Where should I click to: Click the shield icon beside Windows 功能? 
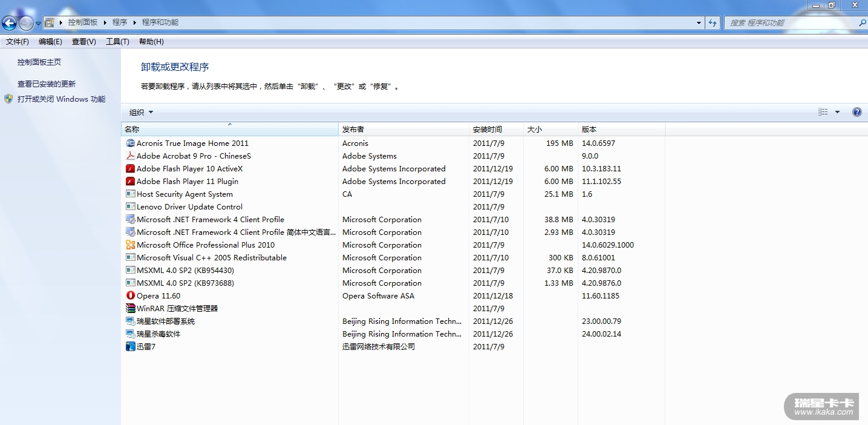(x=8, y=99)
